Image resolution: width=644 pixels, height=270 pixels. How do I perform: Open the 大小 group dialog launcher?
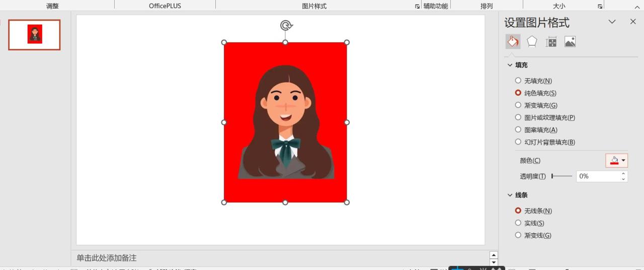pyautogui.click(x=600, y=7)
